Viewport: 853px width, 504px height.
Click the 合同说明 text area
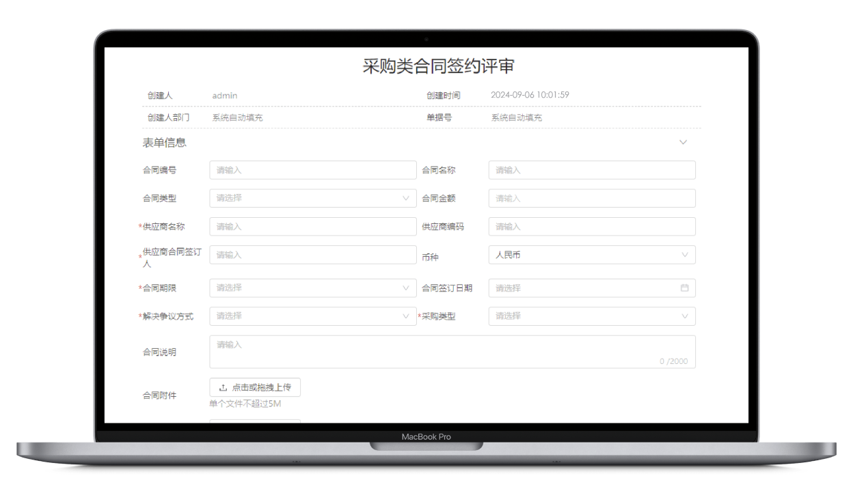pyautogui.click(x=452, y=352)
